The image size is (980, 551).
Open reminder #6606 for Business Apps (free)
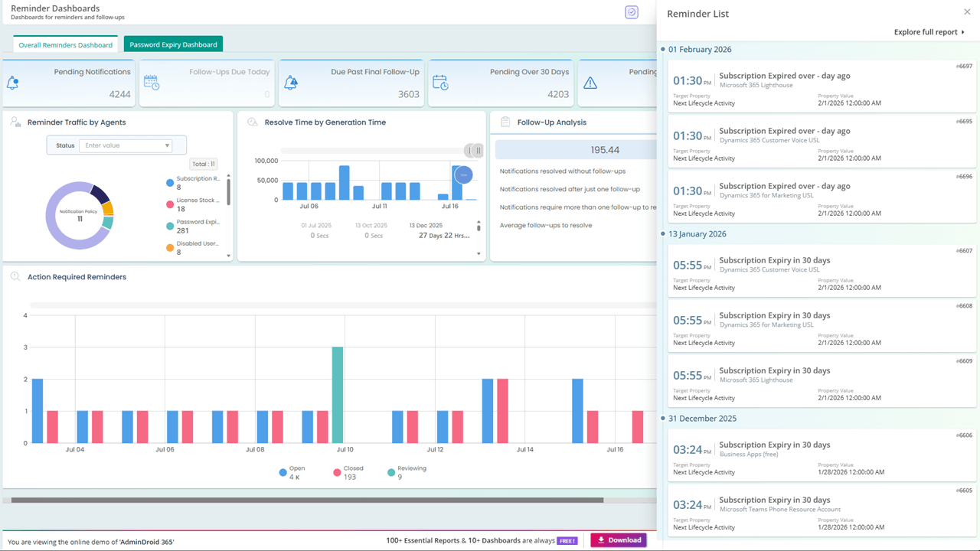click(822, 454)
